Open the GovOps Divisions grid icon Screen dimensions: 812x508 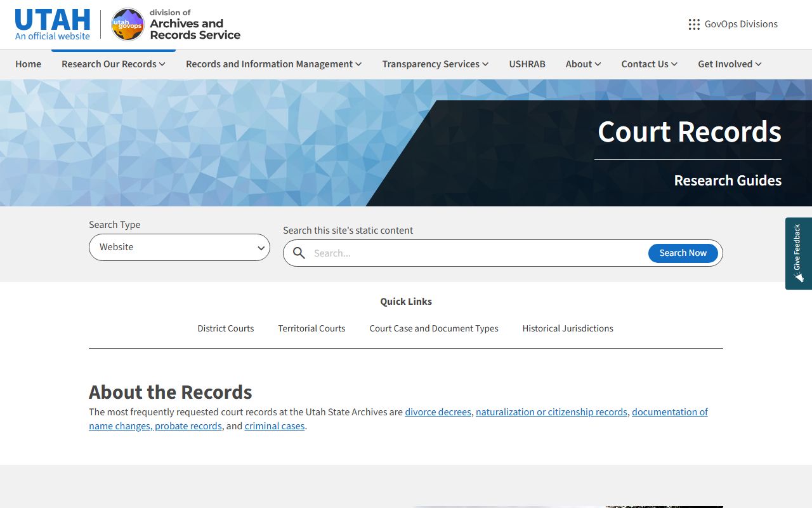694,24
